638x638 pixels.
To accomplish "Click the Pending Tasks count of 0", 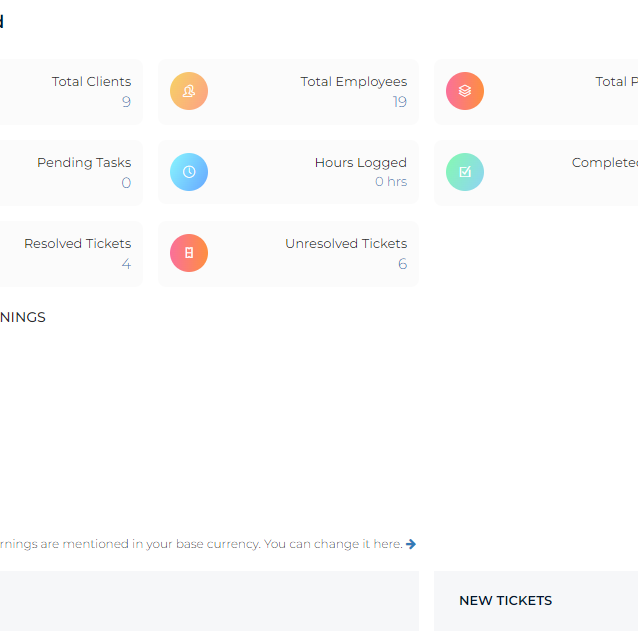I will click(126, 183).
